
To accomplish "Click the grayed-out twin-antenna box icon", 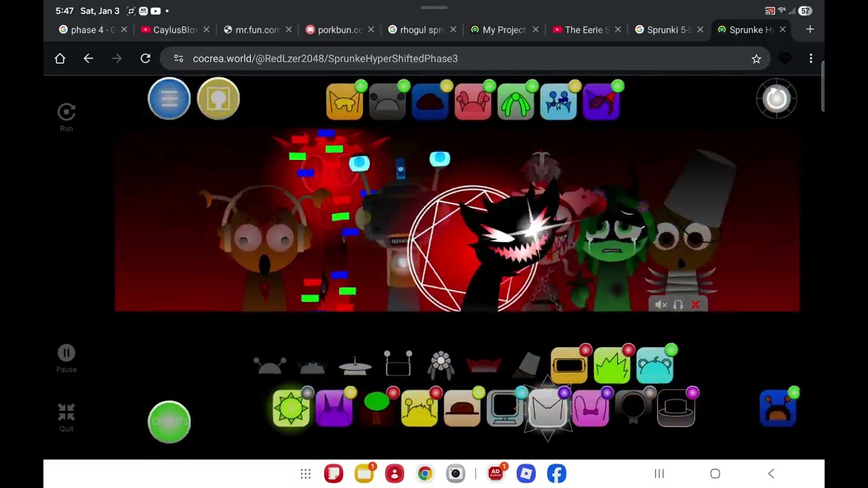I will click(x=398, y=364).
